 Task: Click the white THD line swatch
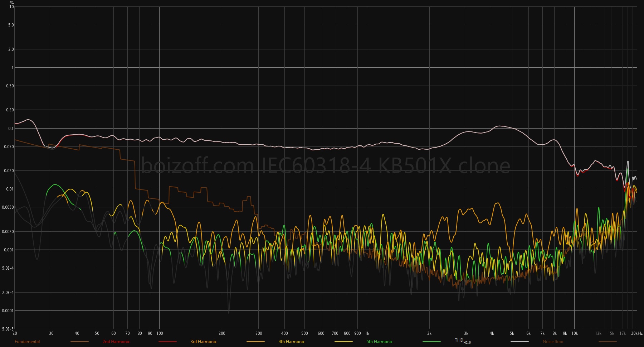tap(519, 342)
